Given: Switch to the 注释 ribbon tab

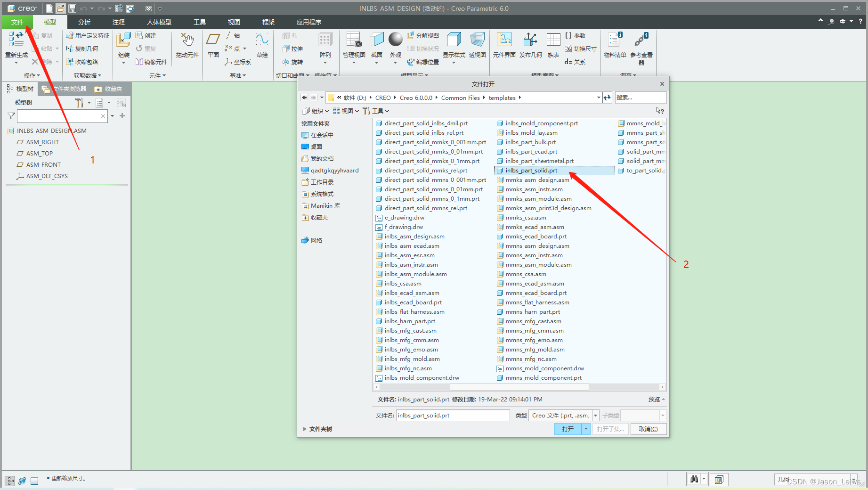Looking at the screenshot, I should tap(119, 22).
